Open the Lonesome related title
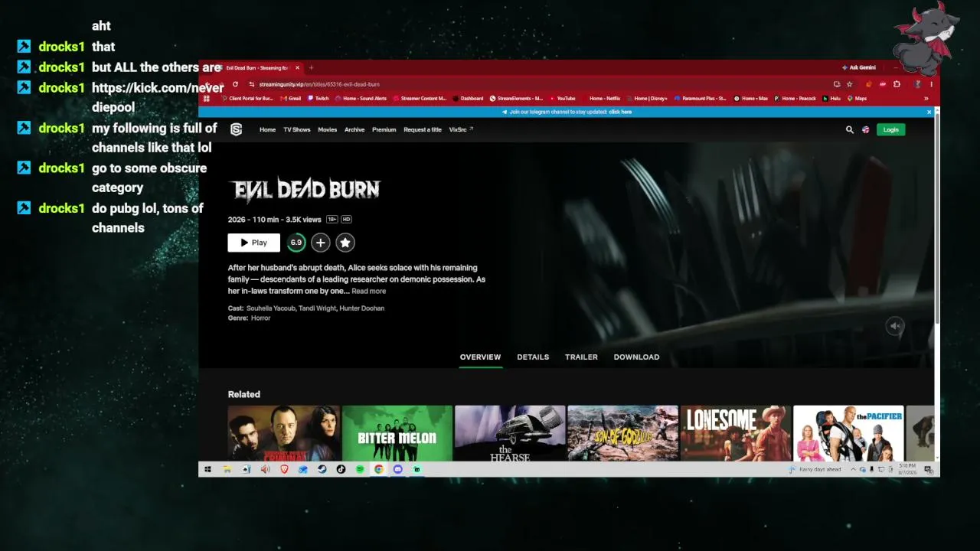This screenshot has height=551, width=980. pyautogui.click(x=736, y=433)
